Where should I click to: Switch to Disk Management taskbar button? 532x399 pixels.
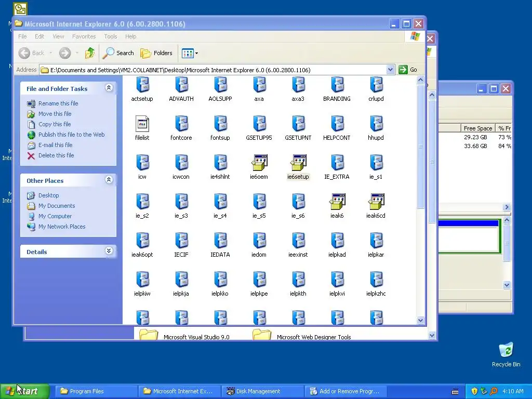[x=262, y=391]
